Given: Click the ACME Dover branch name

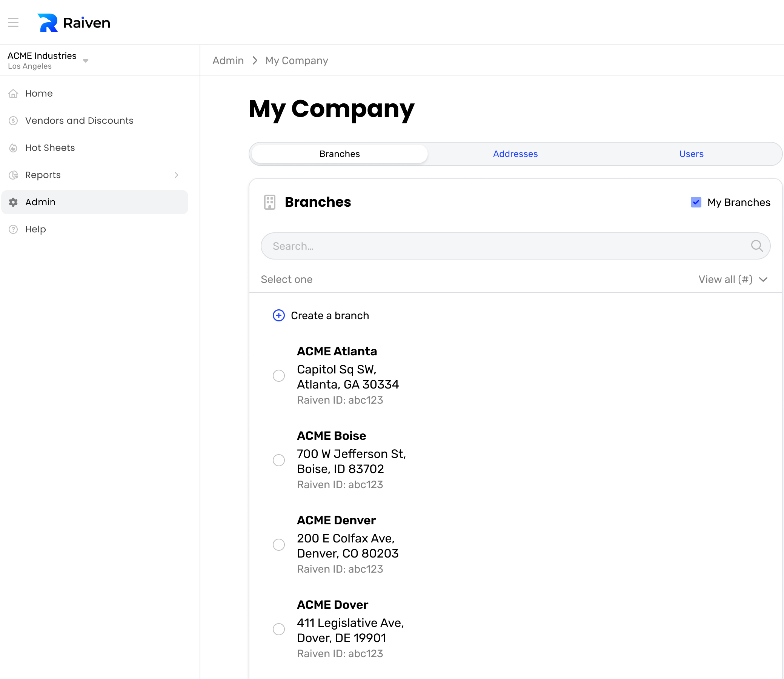Looking at the screenshot, I should [332, 605].
